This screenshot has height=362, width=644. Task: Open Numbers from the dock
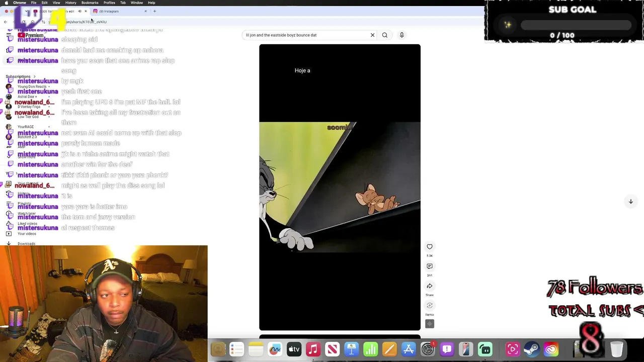coord(370,349)
